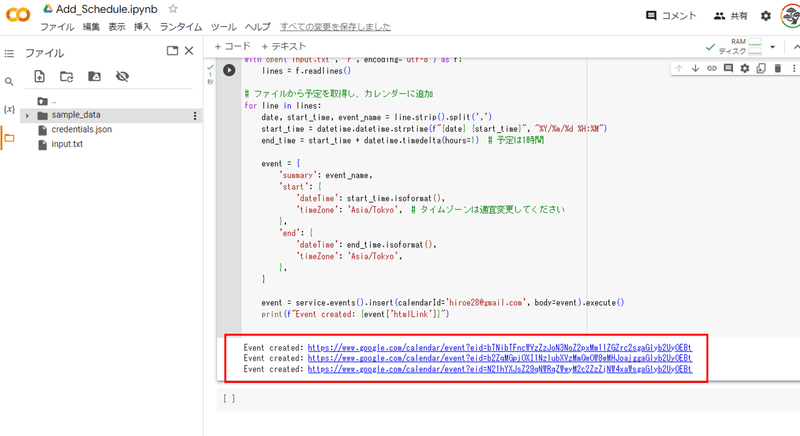Add a text cell with + テキスト

pos(284,46)
